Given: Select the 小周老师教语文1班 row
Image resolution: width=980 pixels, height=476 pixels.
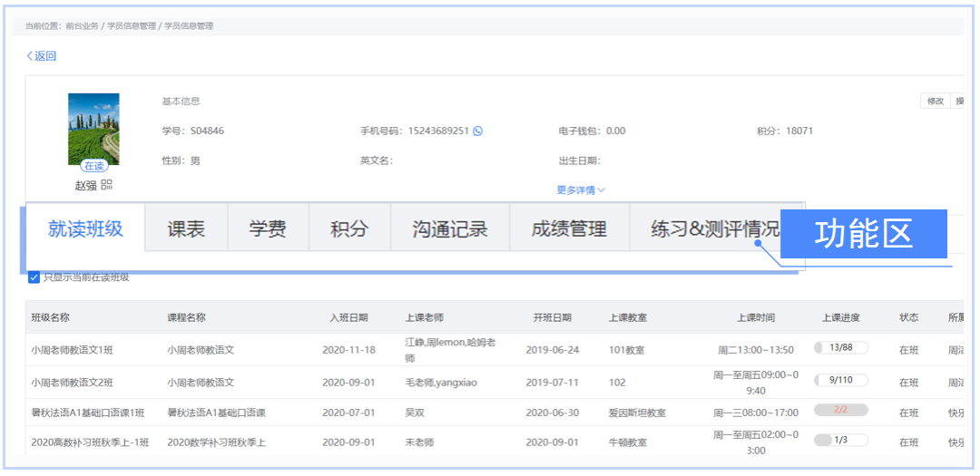Looking at the screenshot, I should click(76, 349).
